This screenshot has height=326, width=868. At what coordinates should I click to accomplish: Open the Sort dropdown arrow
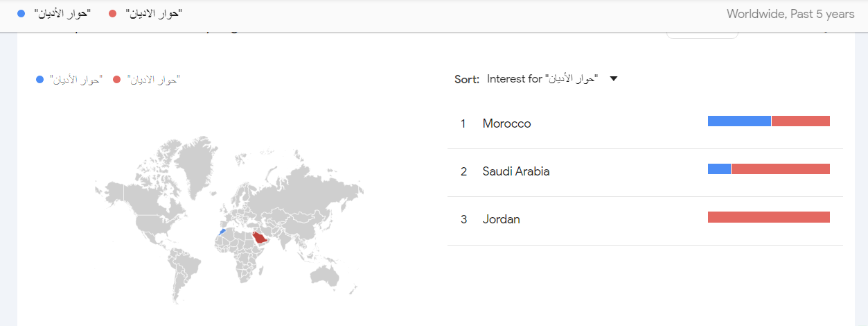[x=613, y=79]
